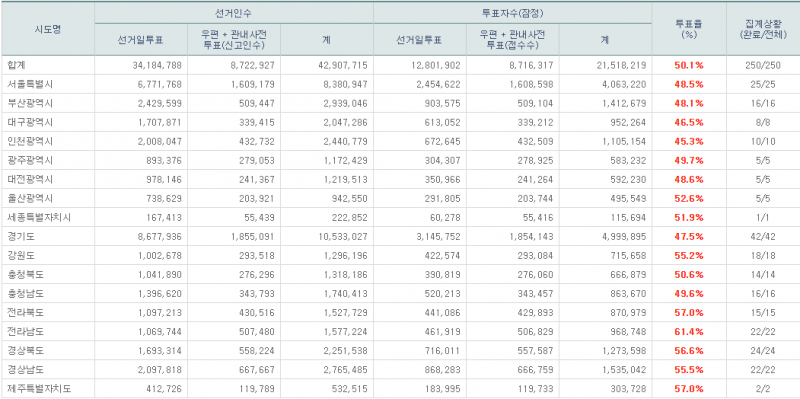The height and width of the screenshot is (399, 800).
Task: Click the 1/1 count status cell
Action: pyautogui.click(x=763, y=217)
